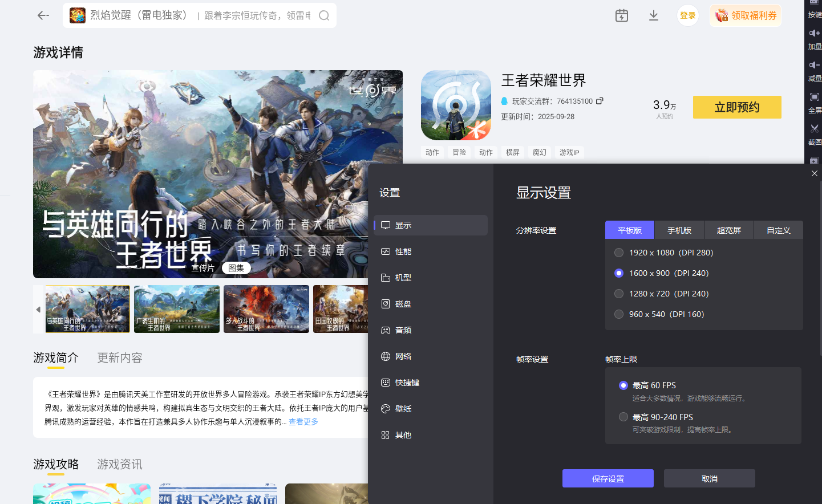Select 1920 x 1080 resolution option
Screen dimensions: 822x504
(x=619, y=253)
